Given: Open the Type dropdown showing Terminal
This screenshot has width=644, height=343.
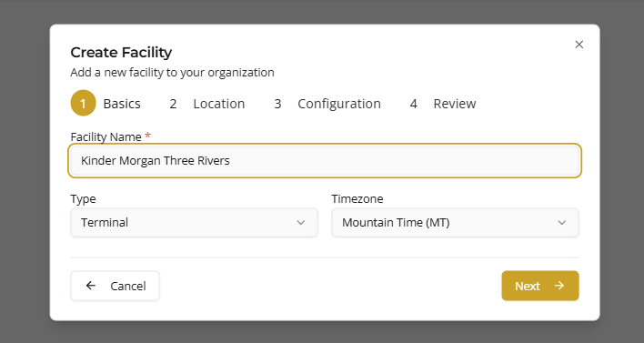Looking at the screenshot, I should (195, 223).
